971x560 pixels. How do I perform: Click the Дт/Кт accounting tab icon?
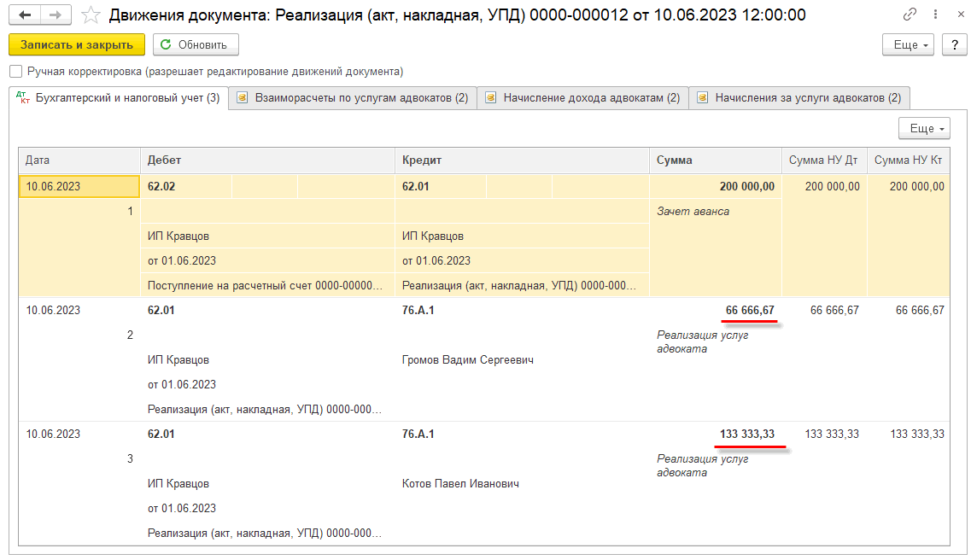[x=23, y=98]
